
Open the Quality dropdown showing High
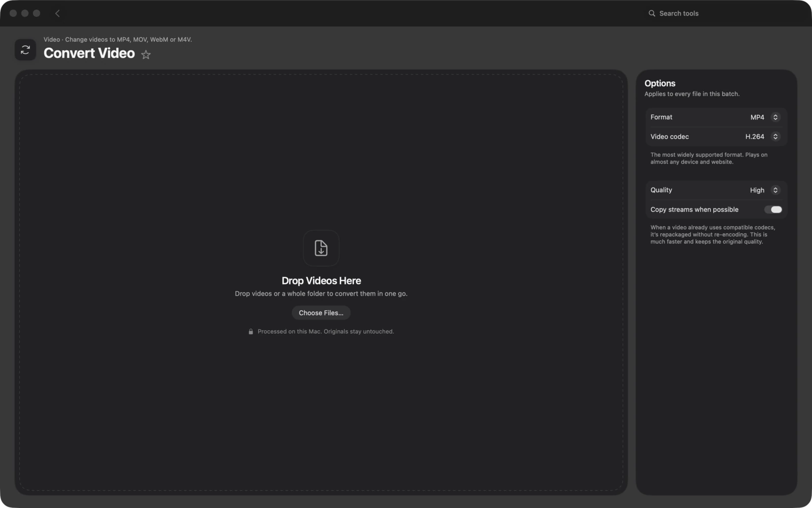pos(765,190)
